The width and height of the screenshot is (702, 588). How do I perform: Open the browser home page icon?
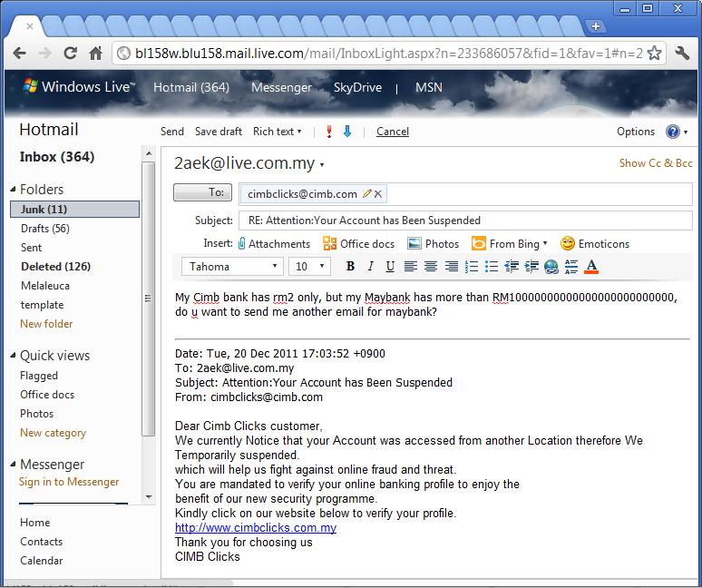95,54
